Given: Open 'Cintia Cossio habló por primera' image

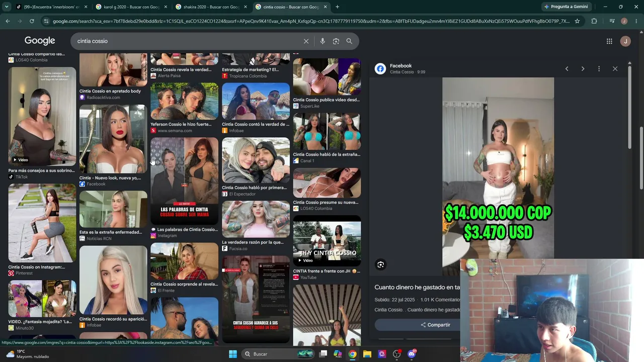Looking at the screenshot, I should coord(256,161).
